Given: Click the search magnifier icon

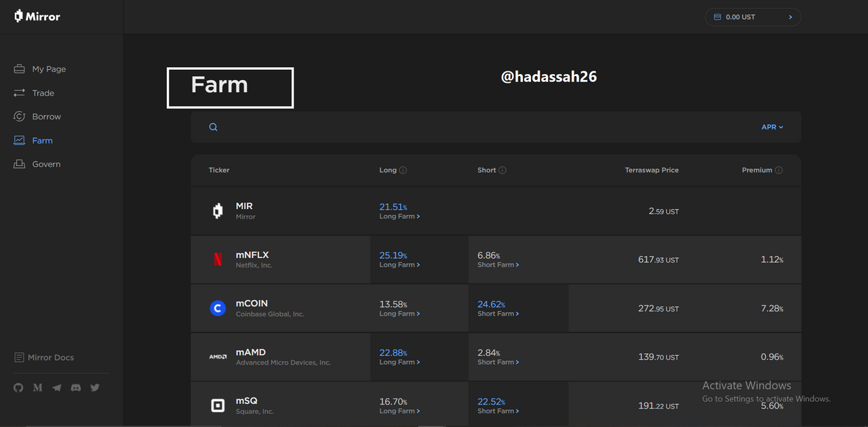Looking at the screenshot, I should (213, 127).
